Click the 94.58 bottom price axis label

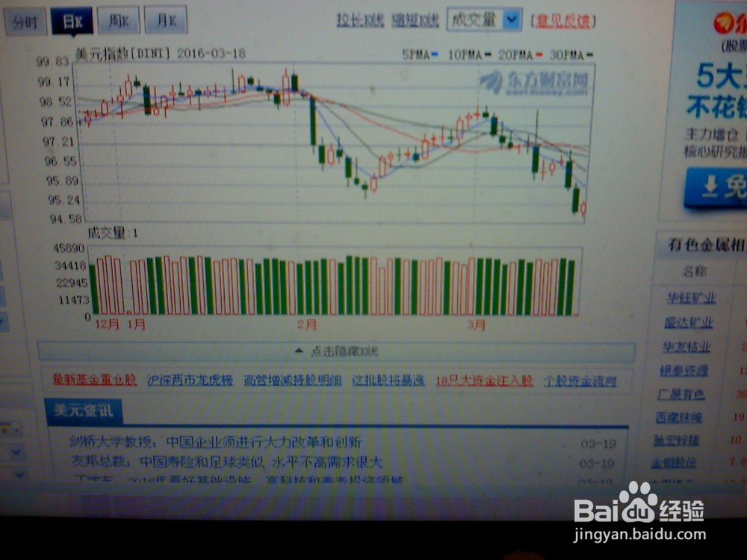[66, 219]
